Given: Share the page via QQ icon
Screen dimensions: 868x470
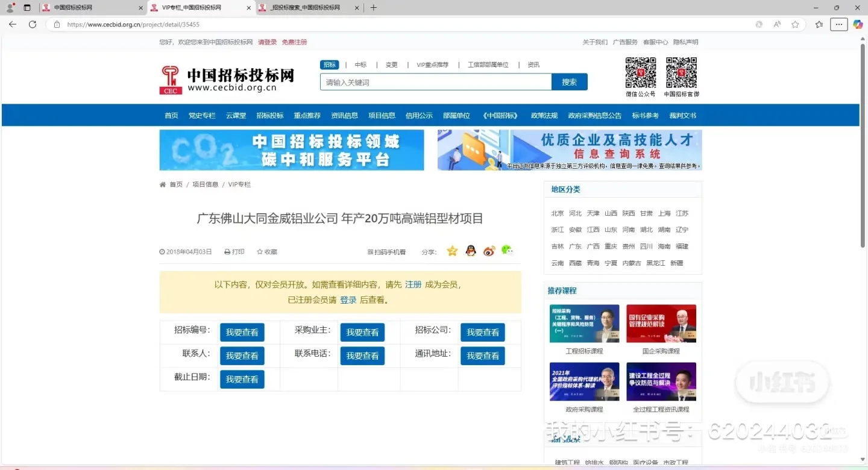Looking at the screenshot, I should click(x=471, y=251).
